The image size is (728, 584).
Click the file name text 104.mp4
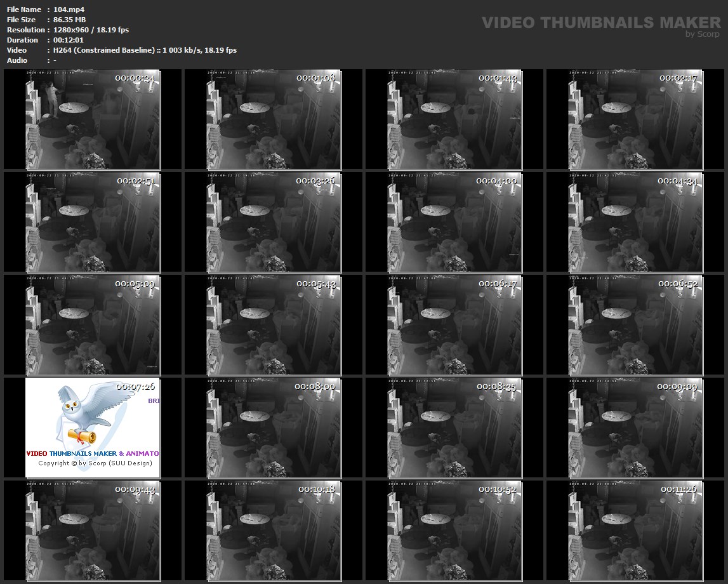pyautogui.click(x=69, y=10)
